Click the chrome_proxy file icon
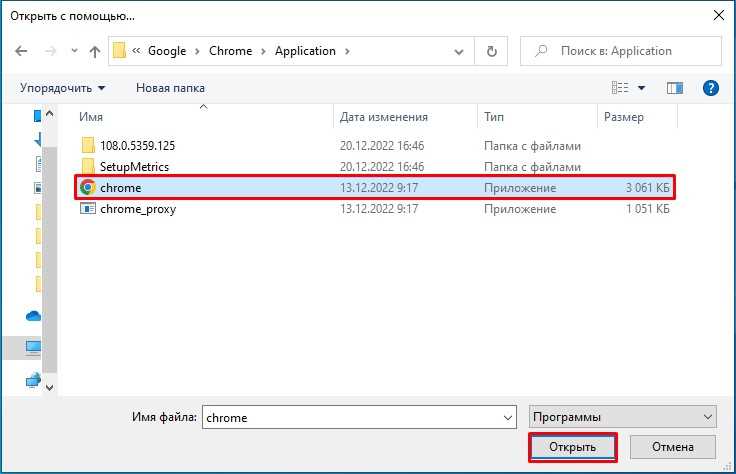 pyautogui.click(x=88, y=208)
